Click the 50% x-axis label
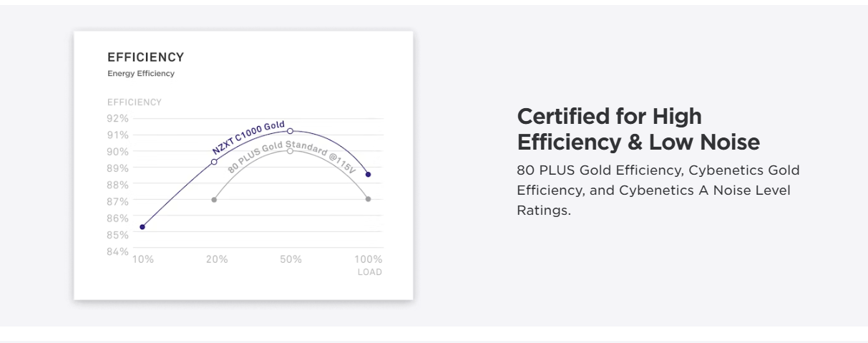Viewport: 868px width, 343px height. [x=291, y=259]
